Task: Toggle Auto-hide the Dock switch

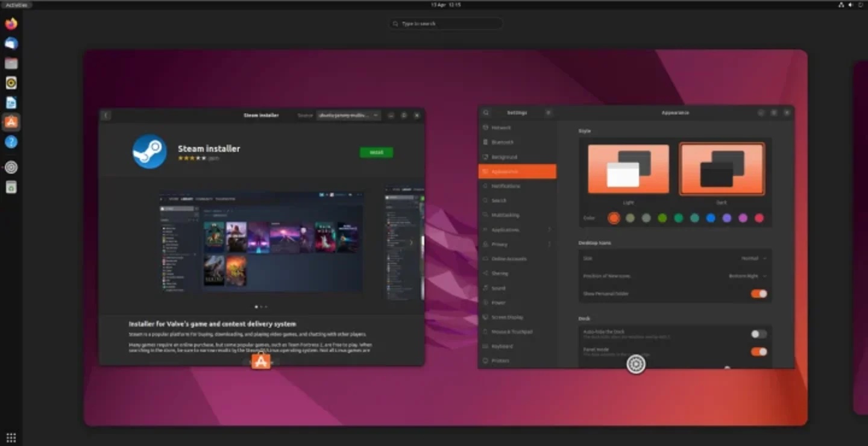Action: (759, 334)
